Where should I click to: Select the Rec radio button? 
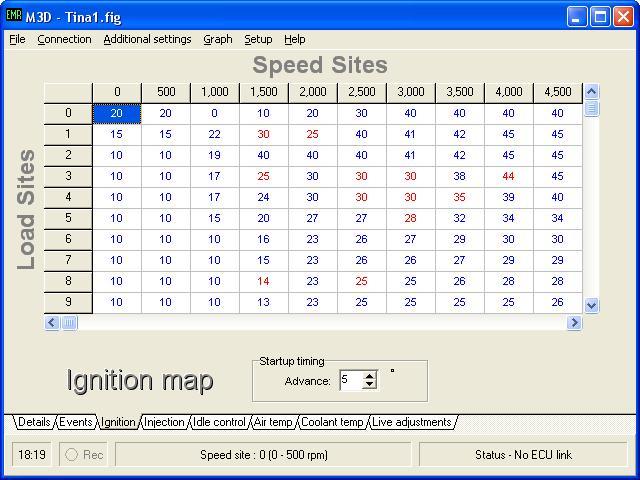(72, 455)
